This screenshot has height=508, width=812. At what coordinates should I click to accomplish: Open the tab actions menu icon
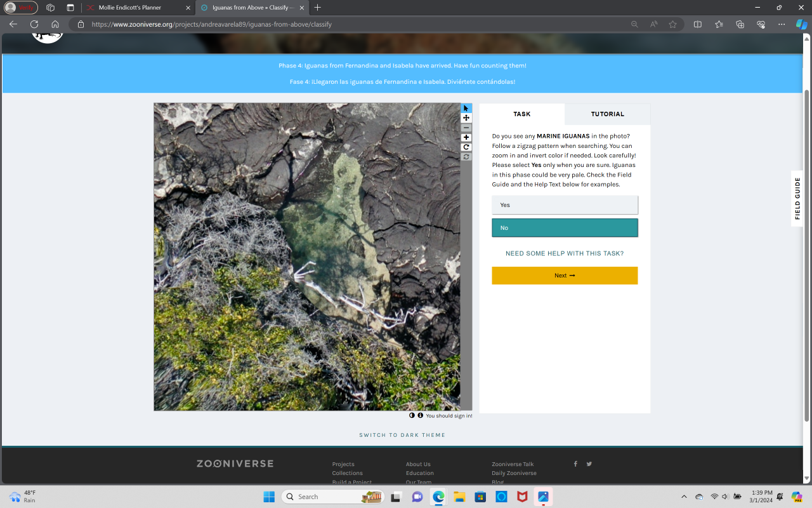(x=70, y=8)
